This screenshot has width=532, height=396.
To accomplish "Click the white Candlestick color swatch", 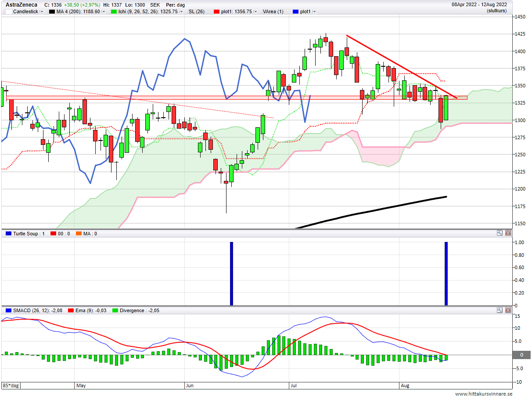I will tap(8, 12).
